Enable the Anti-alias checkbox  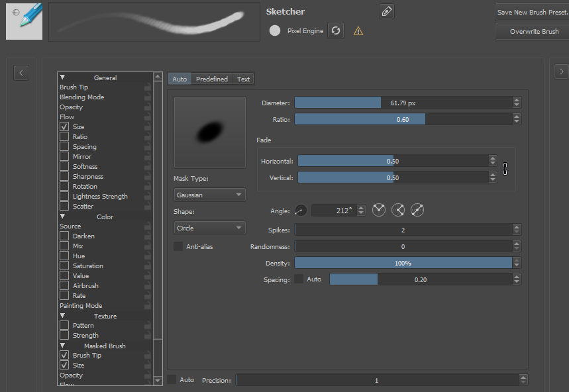click(178, 246)
